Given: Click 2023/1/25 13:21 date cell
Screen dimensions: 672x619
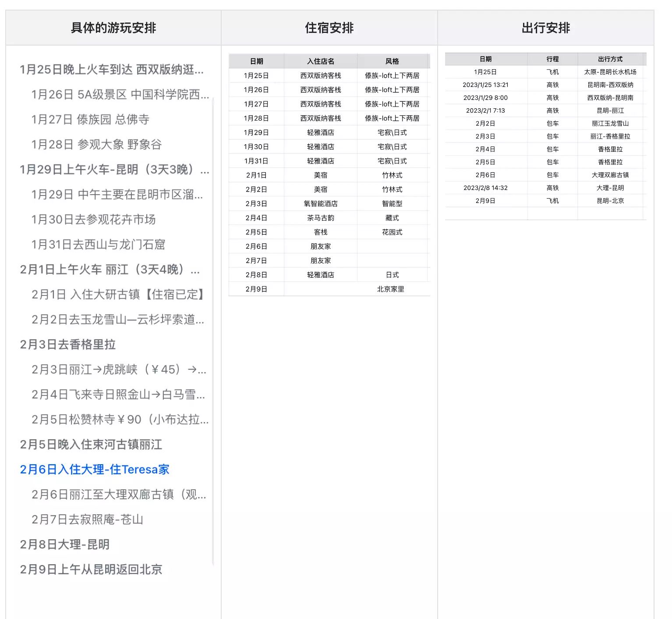Looking at the screenshot, I should [x=485, y=85].
